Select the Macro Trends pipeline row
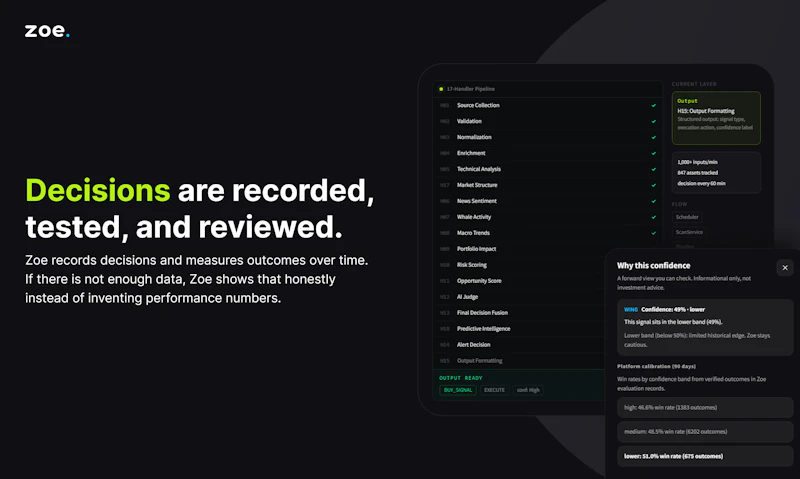This screenshot has width=800, height=479. (547, 233)
